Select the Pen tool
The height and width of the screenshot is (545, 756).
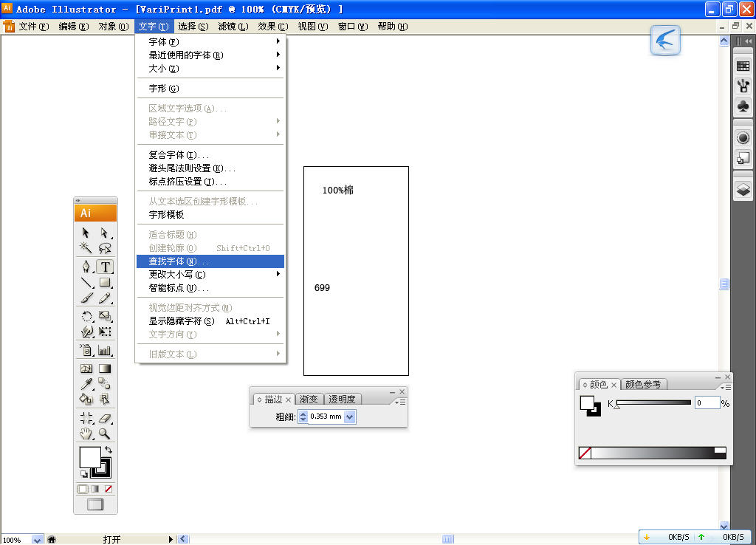tap(86, 267)
